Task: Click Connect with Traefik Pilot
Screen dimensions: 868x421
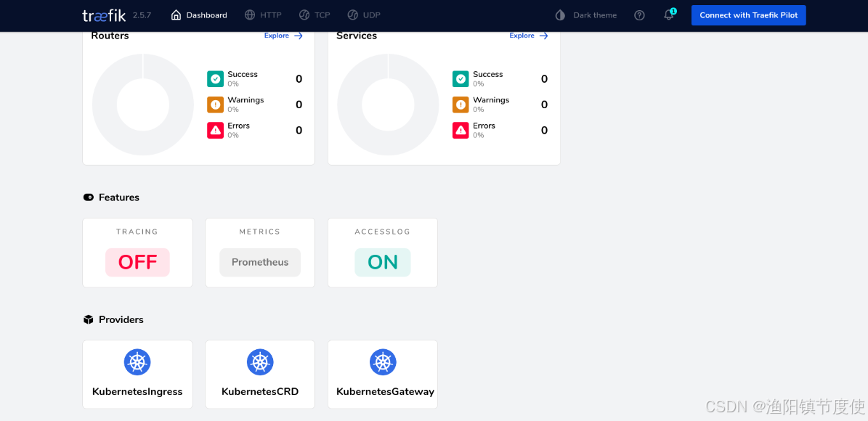Action: tap(748, 15)
